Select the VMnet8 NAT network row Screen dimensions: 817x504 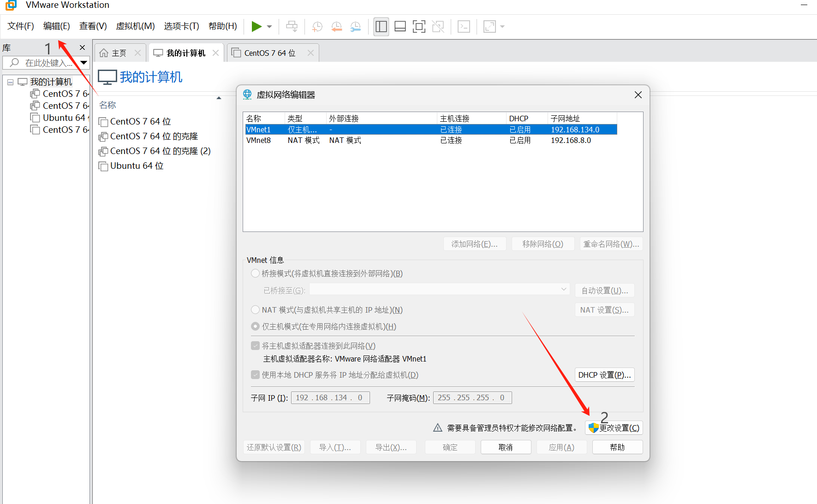431,140
